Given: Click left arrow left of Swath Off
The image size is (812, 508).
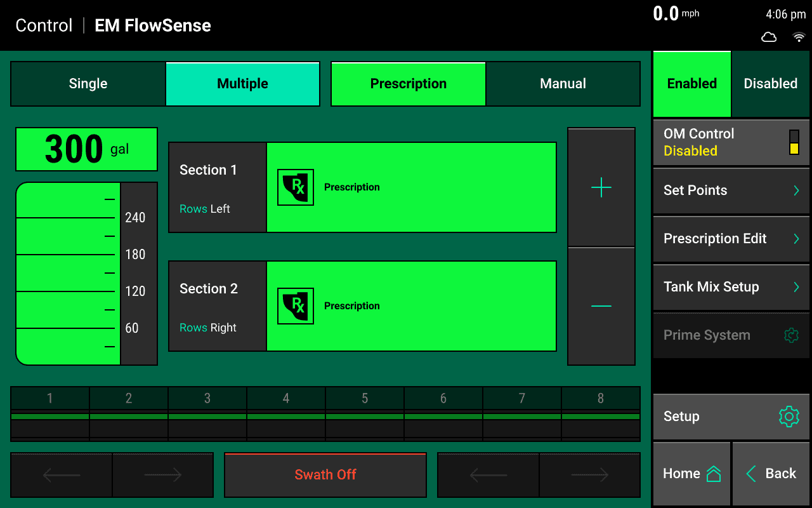Looking at the screenshot, I should pos(62,475).
